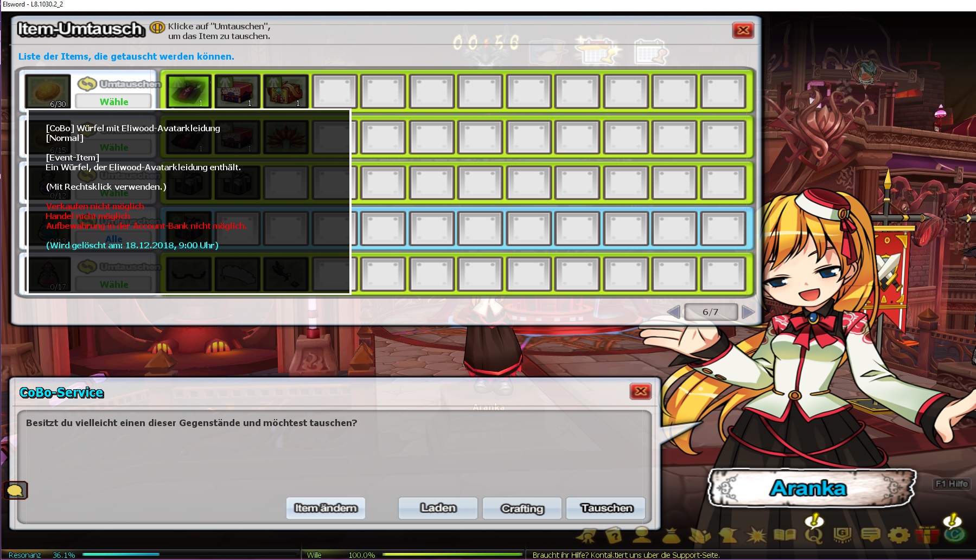Open the Guild shield icon
This screenshot has width=976, height=560.
pyautogui.click(x=842, y=536)
